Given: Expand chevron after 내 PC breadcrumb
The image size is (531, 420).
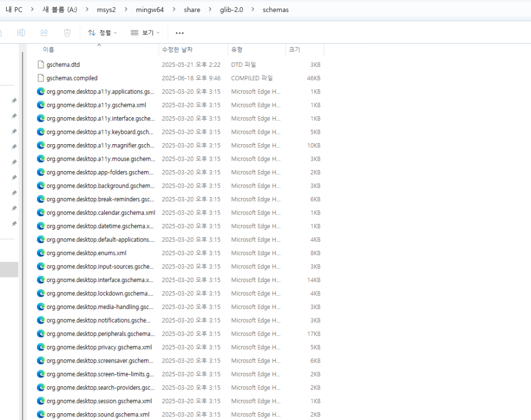Looking at the screenshot, I should click(x=32, y=9).
